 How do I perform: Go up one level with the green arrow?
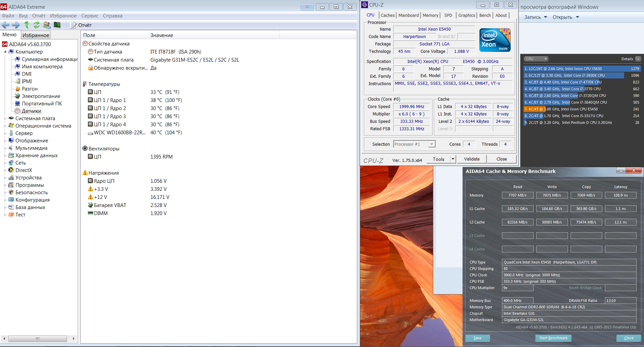[x=27, y=25]
